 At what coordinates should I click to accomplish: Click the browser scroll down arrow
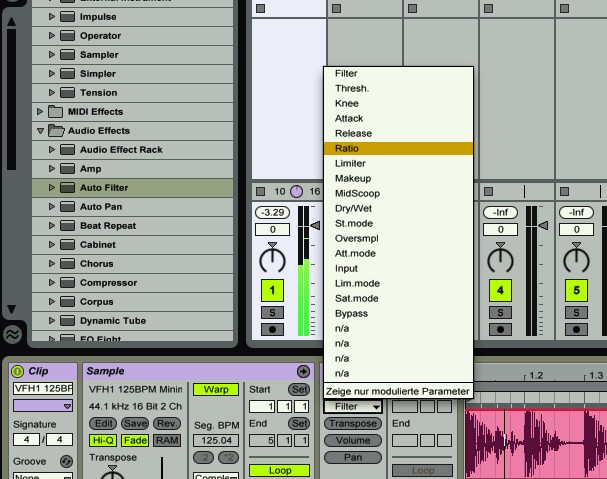tap(12, 309)
